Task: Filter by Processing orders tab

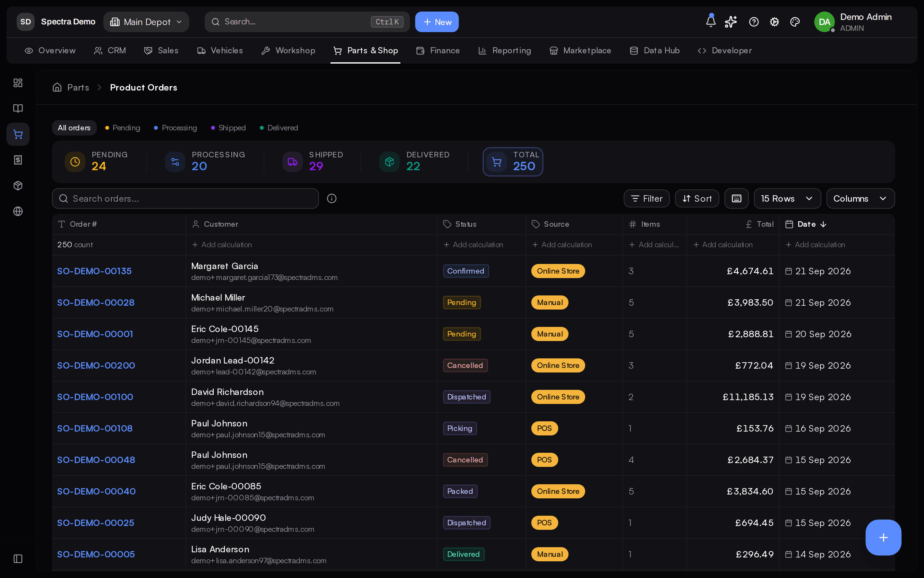Action: (x=175, y=128)
